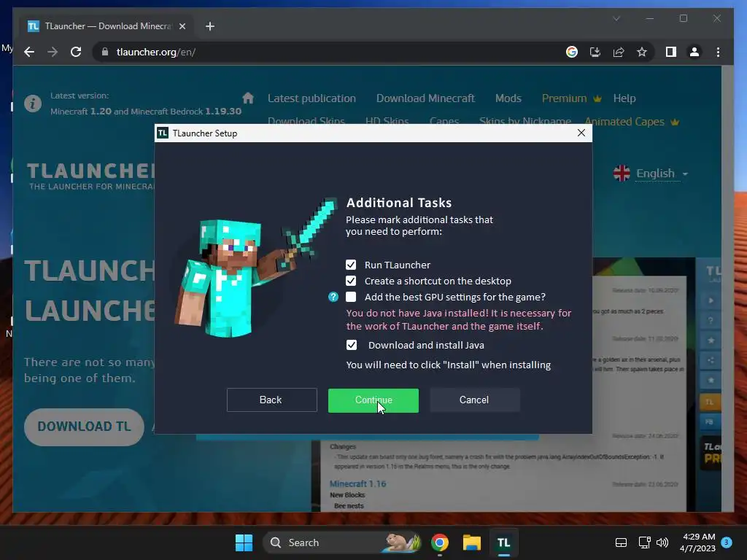
Task: Click the install app icon in address bar
Action: tap(595, 52)
